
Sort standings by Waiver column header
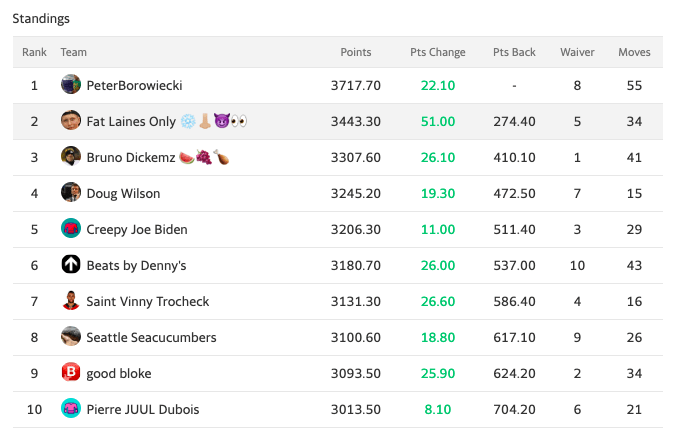pos(577,52)
